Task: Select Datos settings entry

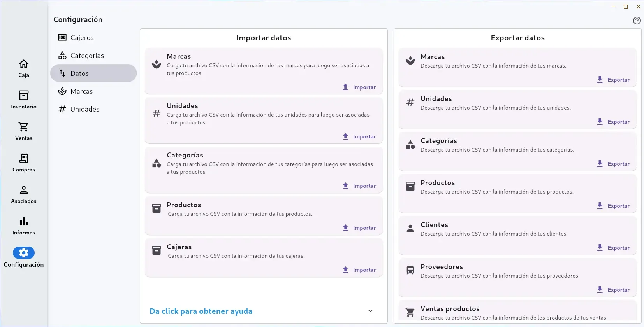Action: [x=93, y=73]
